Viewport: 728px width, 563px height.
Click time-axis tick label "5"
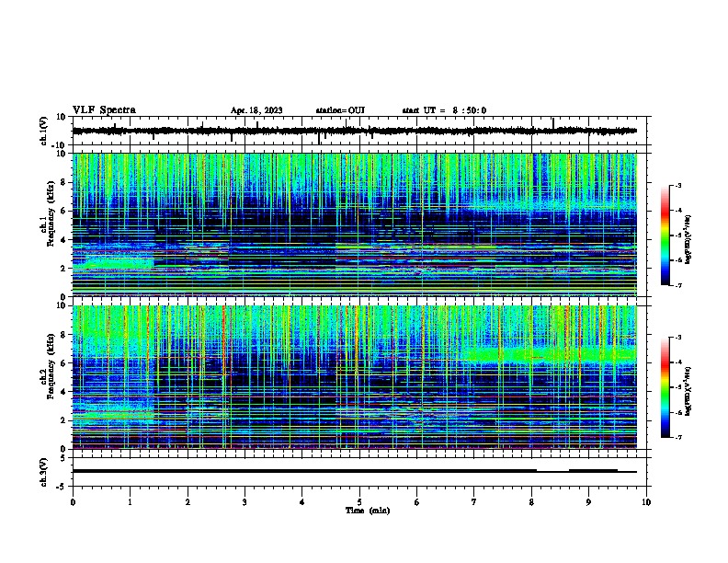tap(359, 502)
